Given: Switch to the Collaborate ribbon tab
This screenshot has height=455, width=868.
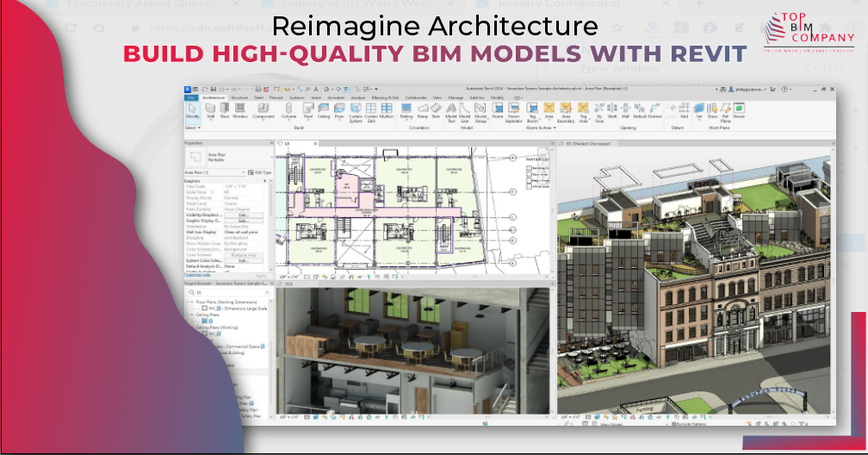Looking at the screenshot, I should click(x=416, y=97).
